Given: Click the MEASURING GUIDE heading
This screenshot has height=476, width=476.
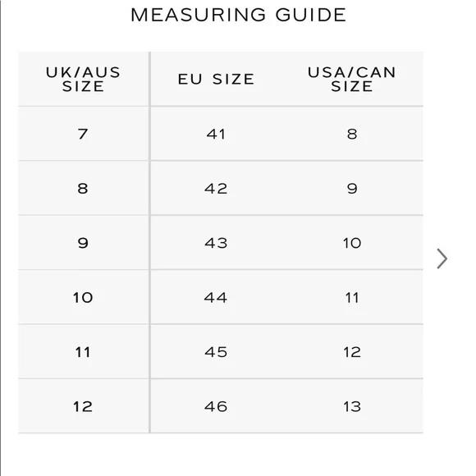Looking at the screenshot, I should (x=239, y=15).
